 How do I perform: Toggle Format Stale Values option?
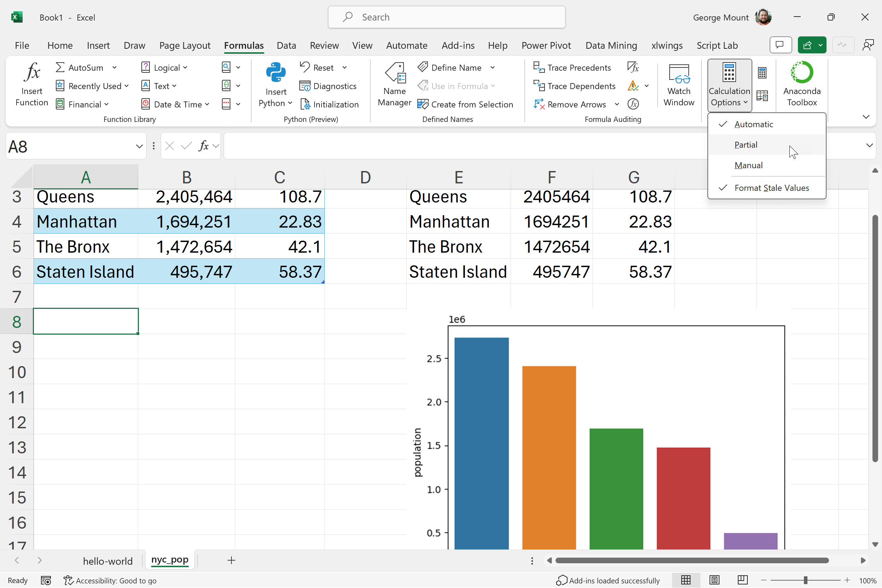(771, 188)
